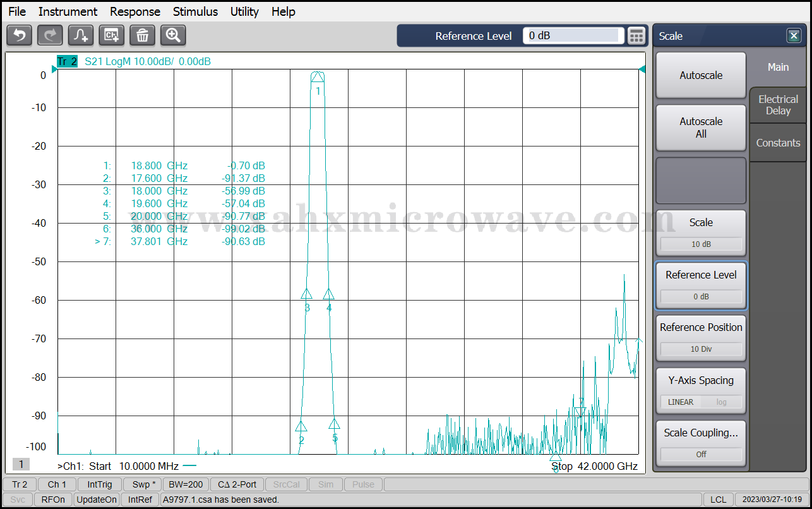Click marker 2 near -90 dB
The image size is (812, 509).
click(x=301, y=426)
